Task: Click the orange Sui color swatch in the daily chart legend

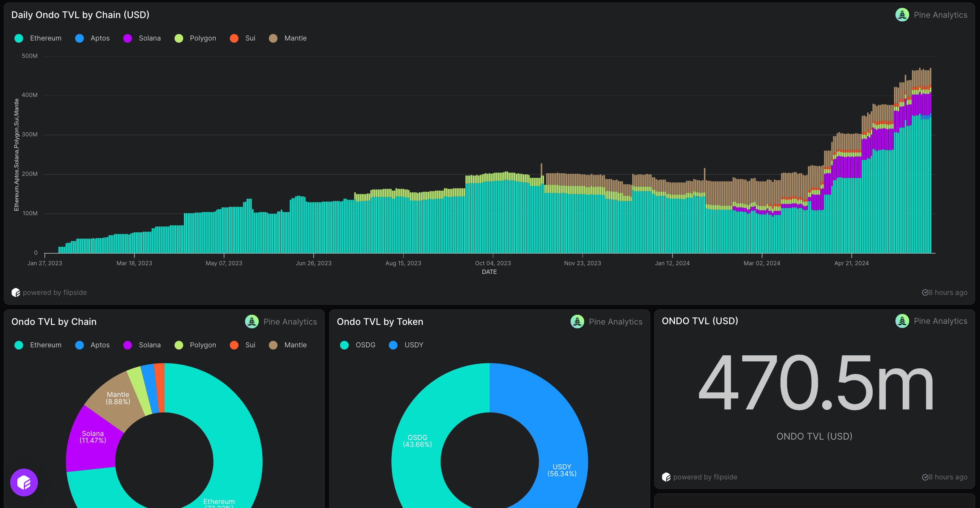Action: click(x=234, y=38)
